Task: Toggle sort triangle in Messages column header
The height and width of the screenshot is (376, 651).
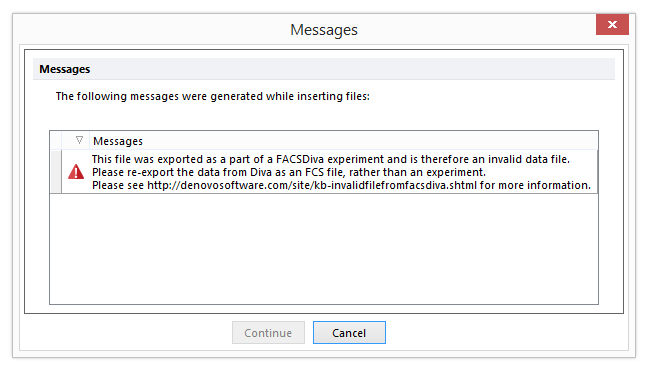Action: tap(79, 140)
